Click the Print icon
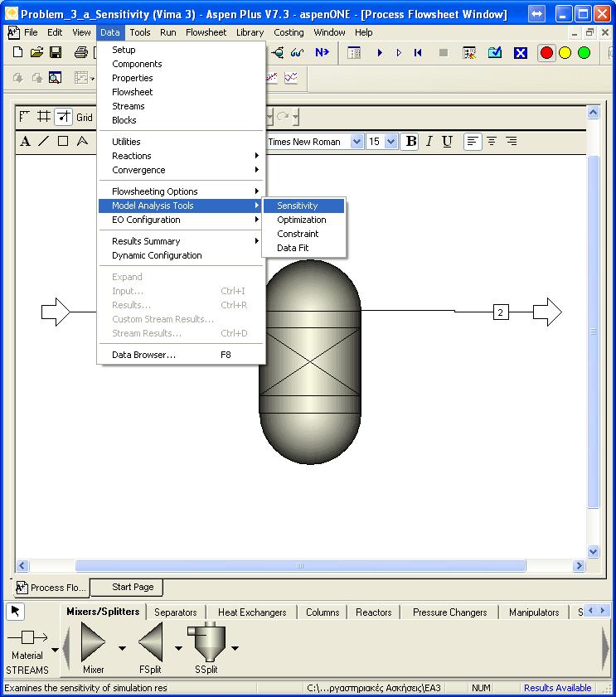This screenshot has width=616, height=697. 81,52
